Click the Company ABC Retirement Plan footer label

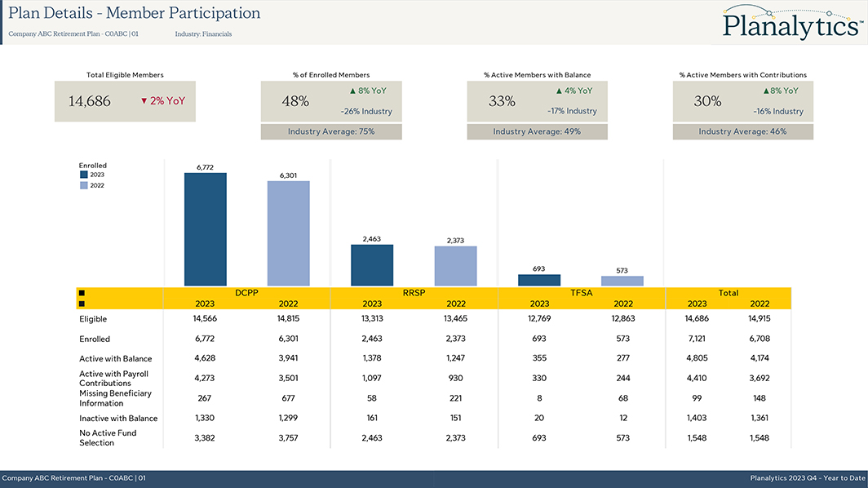click(x=73, y=478)
